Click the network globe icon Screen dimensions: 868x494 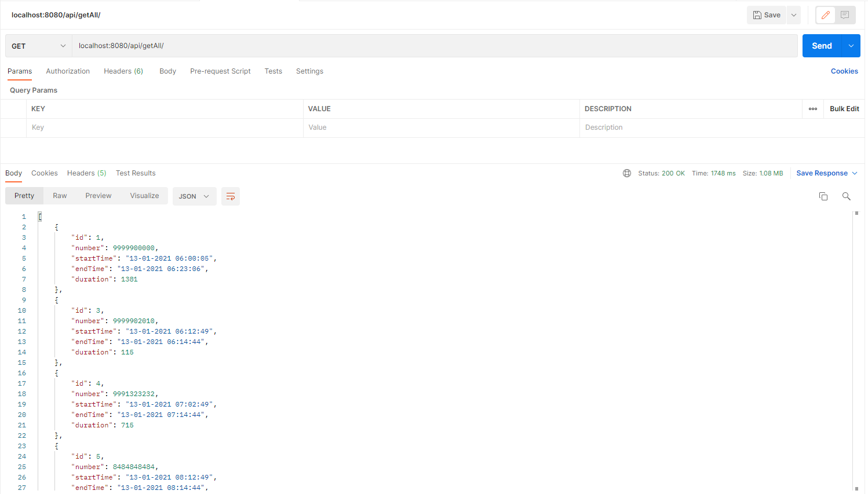(x=627, y=173)
